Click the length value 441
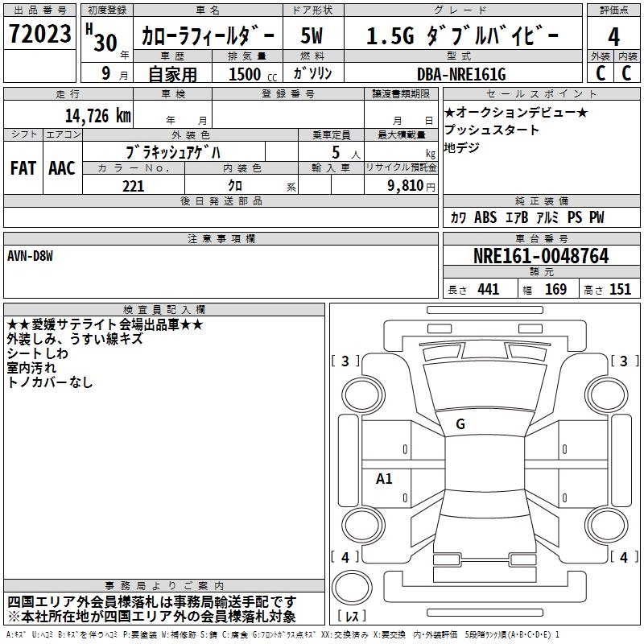The image size is (644, 644). [489, 290]
